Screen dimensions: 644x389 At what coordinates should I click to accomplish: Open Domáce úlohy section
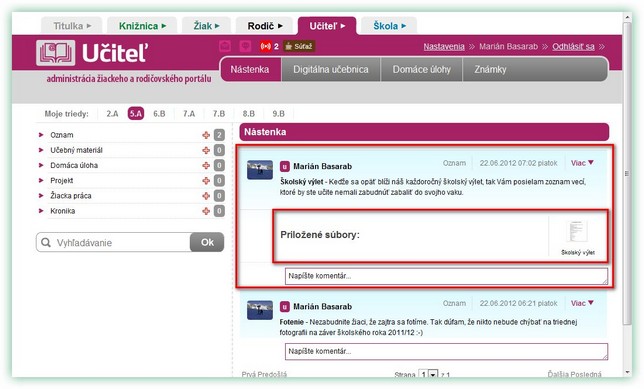coord(421,69)
